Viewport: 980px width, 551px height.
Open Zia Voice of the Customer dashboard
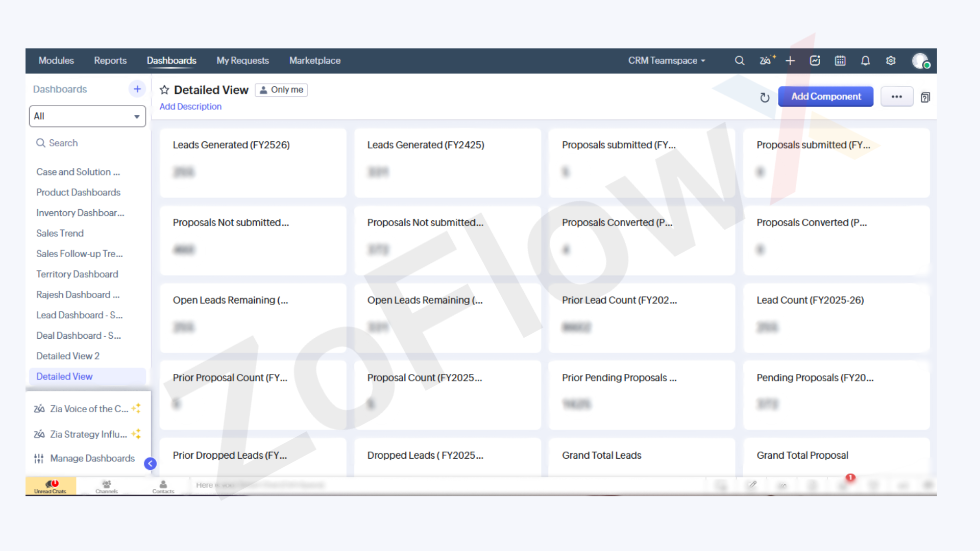click(x=87, y=409)
